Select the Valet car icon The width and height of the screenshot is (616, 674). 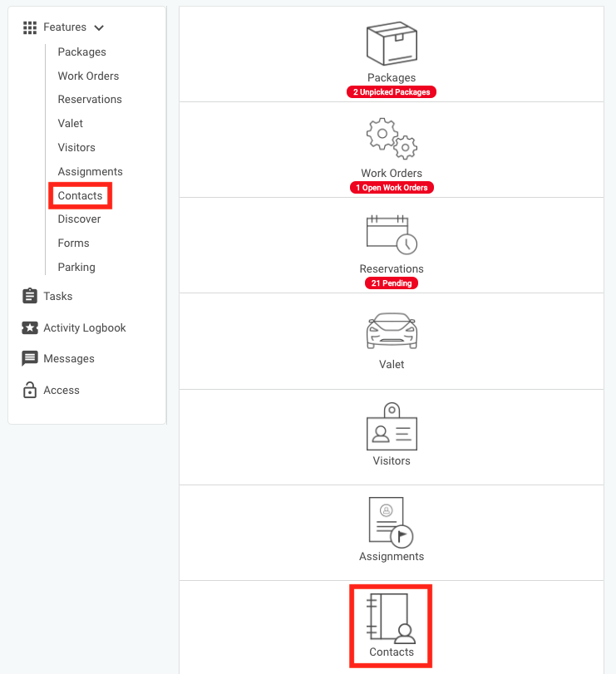coord(392,331)
